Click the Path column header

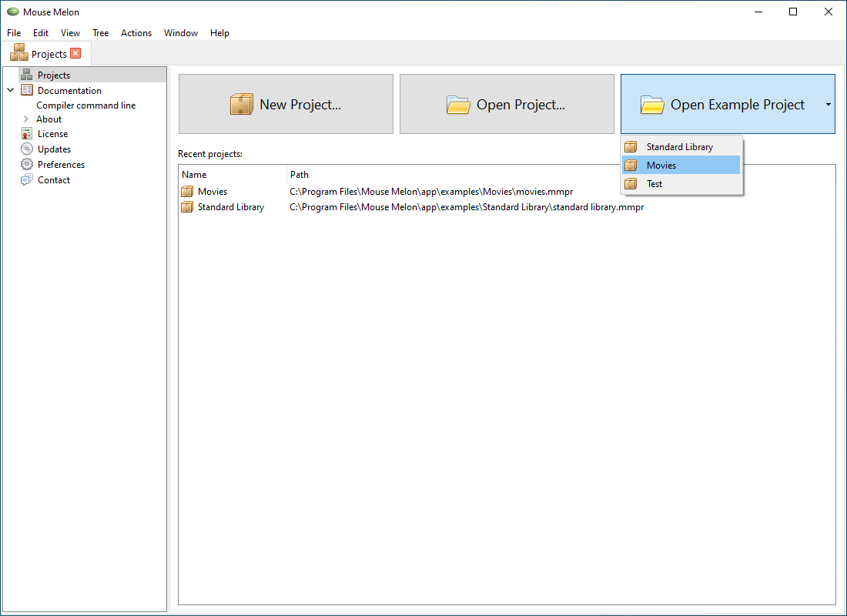pyautogui.click(x=561, y=175)
